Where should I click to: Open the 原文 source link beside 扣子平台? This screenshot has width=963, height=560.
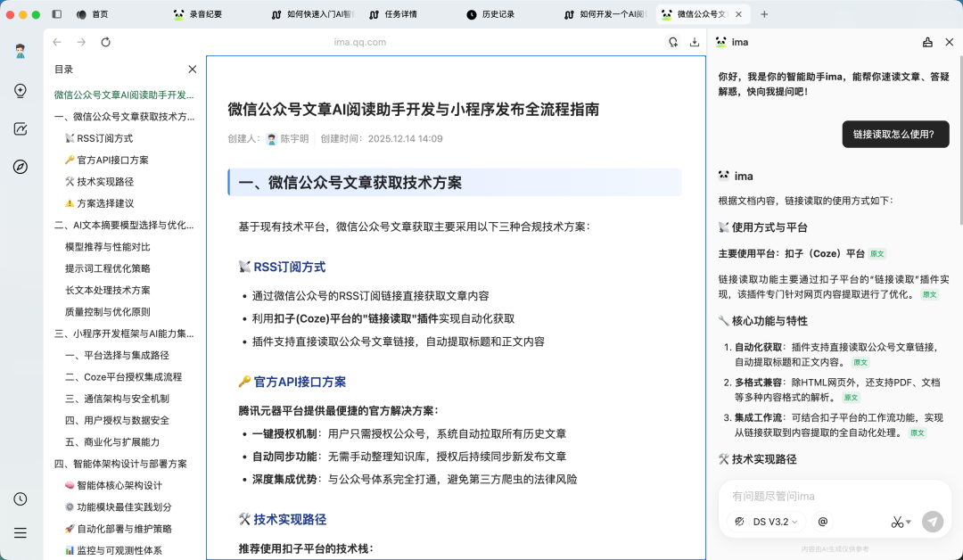877,253
